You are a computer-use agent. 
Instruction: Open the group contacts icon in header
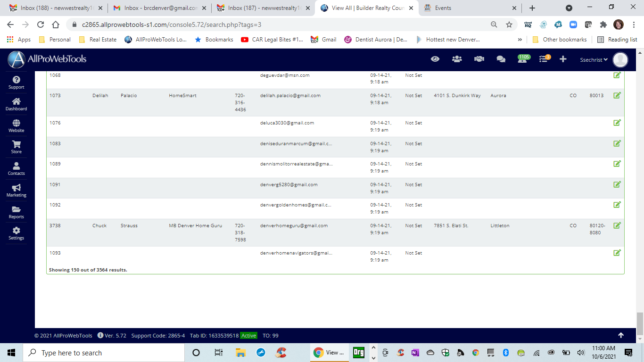[x=457, y=59]
